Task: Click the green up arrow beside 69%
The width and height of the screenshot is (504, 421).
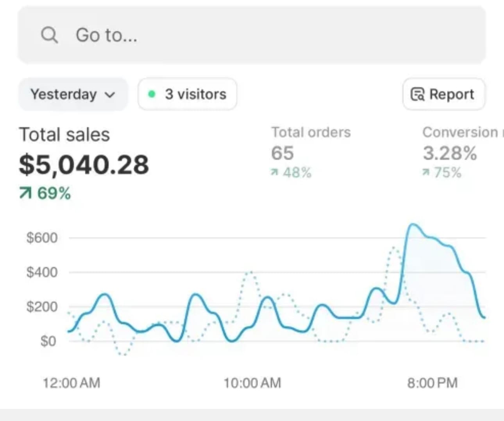Action: coord(25,193)
